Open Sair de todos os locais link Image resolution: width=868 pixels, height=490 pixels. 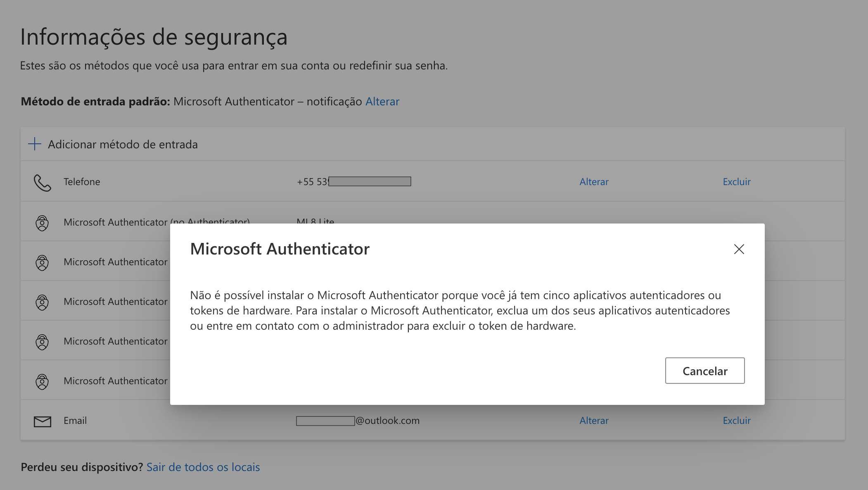coord(203,467)
